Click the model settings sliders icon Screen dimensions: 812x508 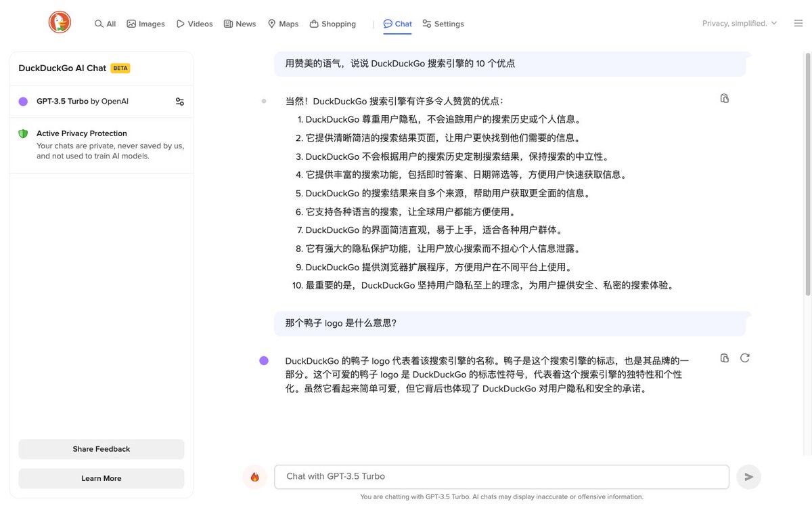pos(179,102)
